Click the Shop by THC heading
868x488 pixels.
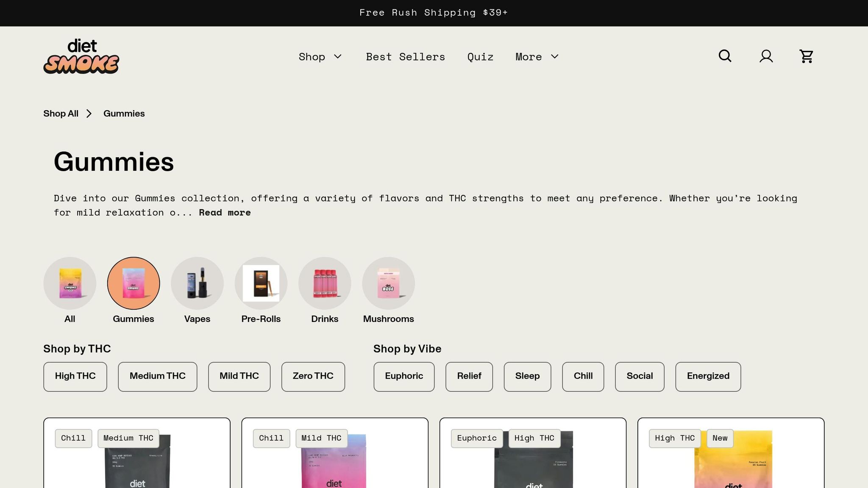(77, 349)
